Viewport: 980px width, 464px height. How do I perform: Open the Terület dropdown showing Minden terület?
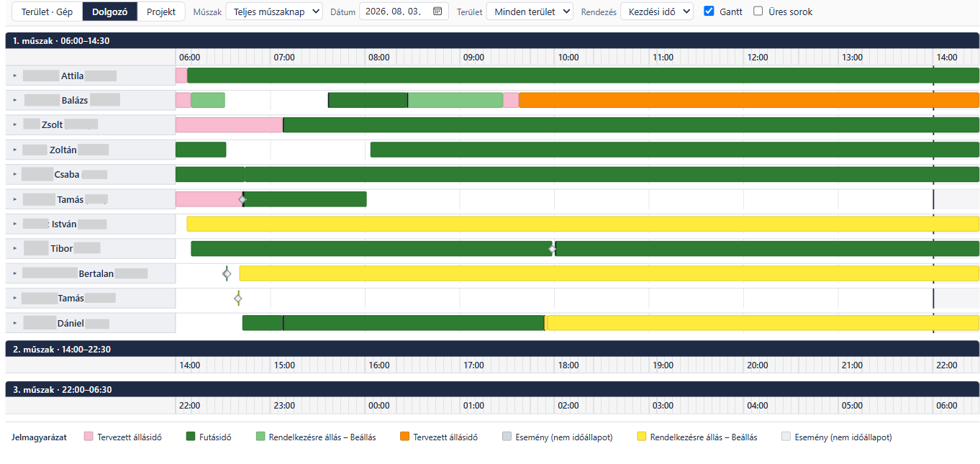(x=530, y=12)
